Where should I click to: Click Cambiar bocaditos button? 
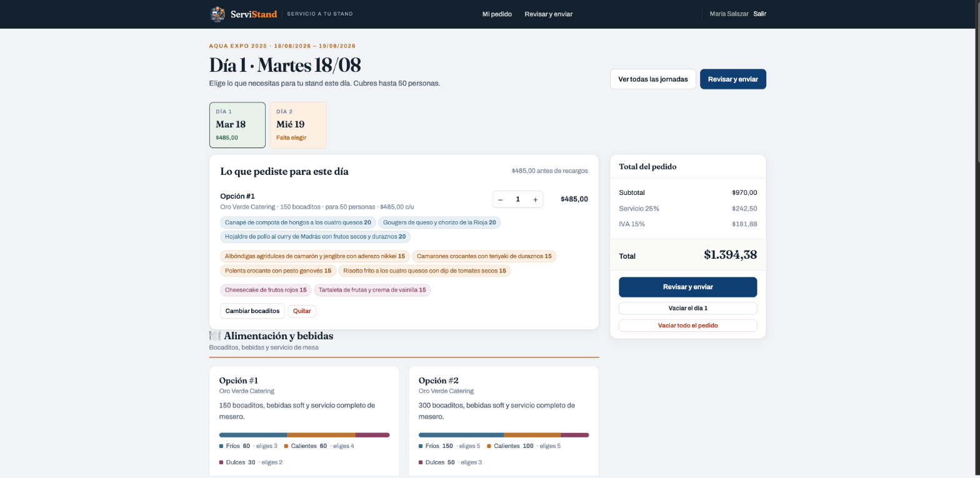(252, 311)
